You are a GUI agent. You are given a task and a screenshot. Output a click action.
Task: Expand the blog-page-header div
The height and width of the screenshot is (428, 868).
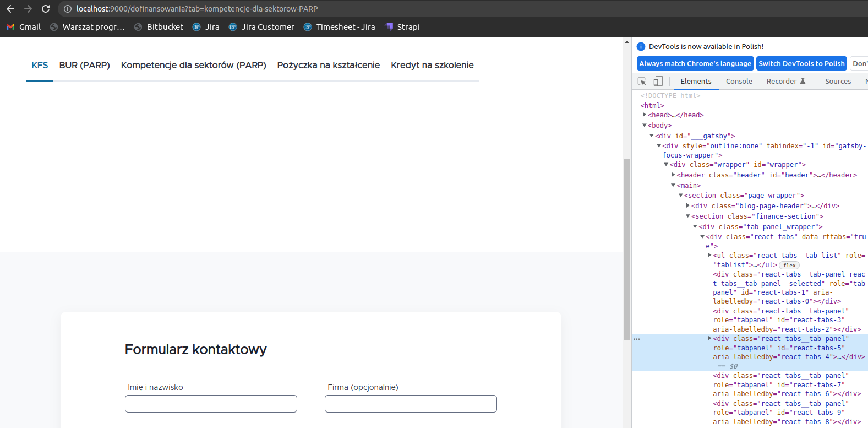click(687, 206)
